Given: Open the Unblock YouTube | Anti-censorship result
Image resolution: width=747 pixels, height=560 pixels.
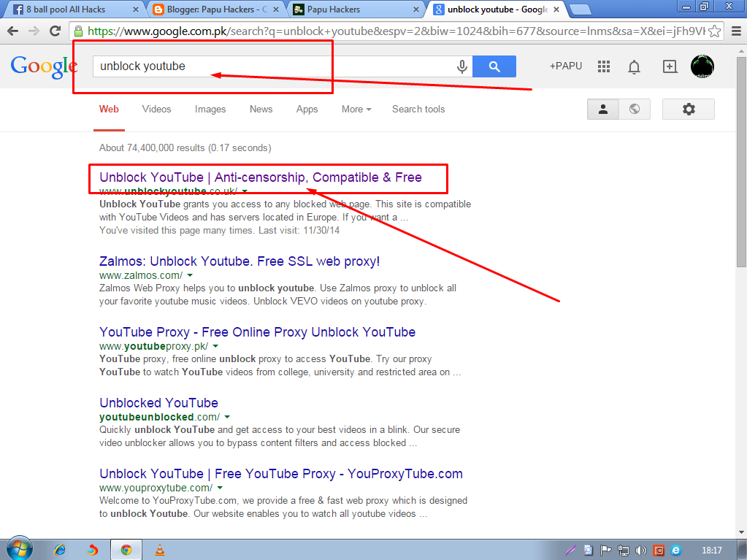Looking at the screenshot, I should [261, 177].
